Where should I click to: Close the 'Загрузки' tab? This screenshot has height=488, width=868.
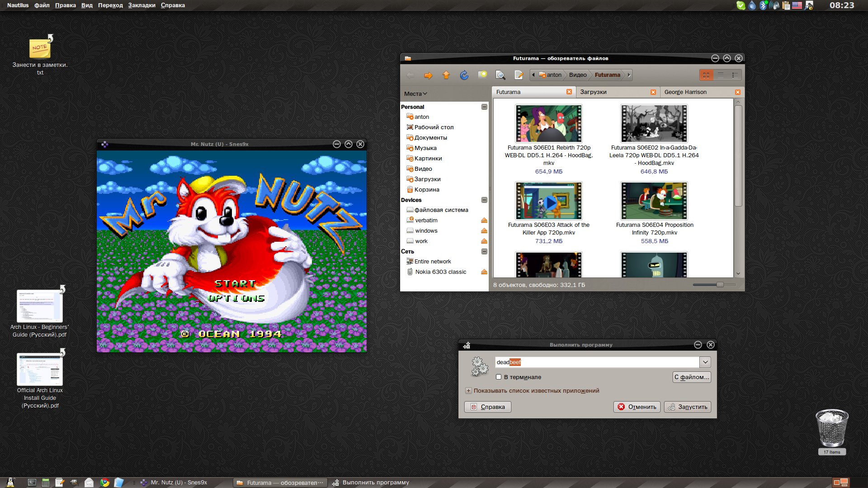tap(653, 92)
